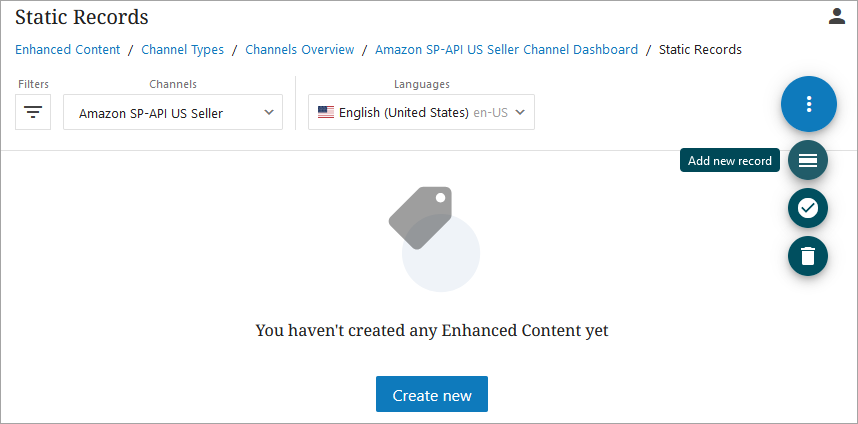Open the Languages dropdown showing English
The image size is (858, 424).
tap(410, 113)
